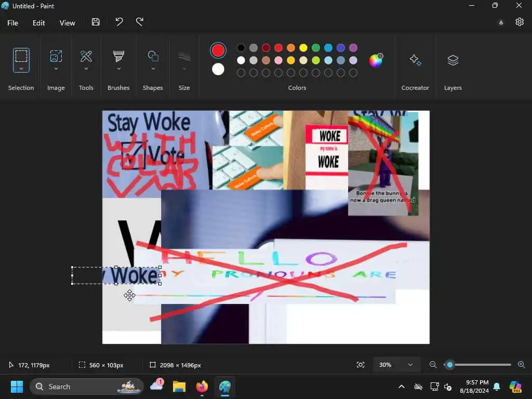The height and width of the screenshot is (399, 532).
Task: Click the Layers label
Action: tap(453, 88)
